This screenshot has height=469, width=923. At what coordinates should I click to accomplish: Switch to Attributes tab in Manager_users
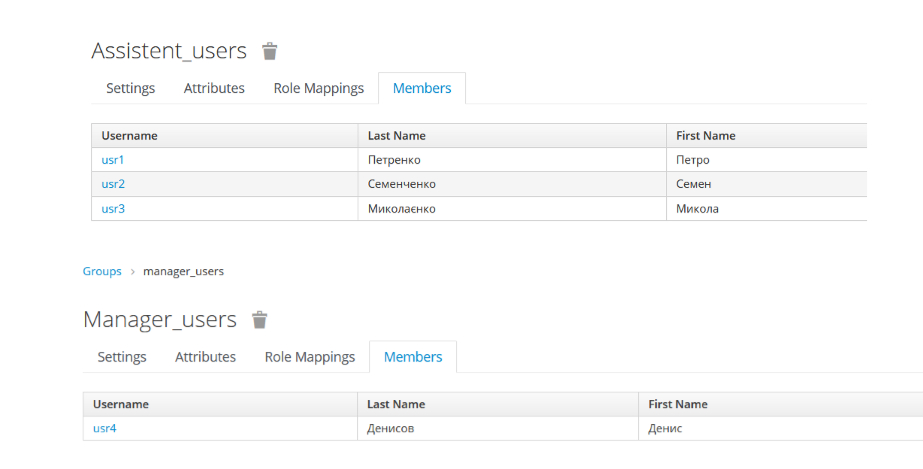coord(205,357)
